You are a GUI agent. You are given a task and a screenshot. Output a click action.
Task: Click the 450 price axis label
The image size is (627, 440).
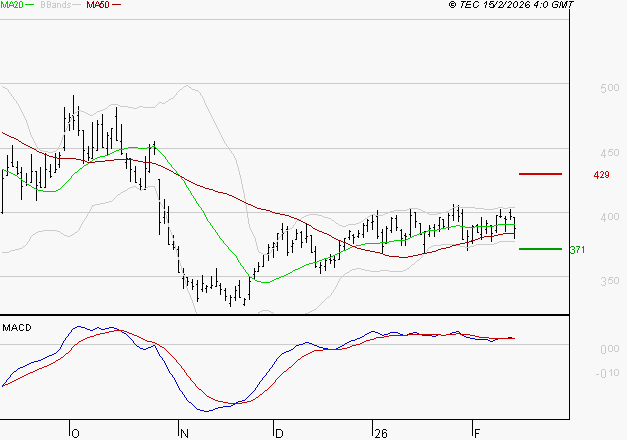[x=609, y=153]
